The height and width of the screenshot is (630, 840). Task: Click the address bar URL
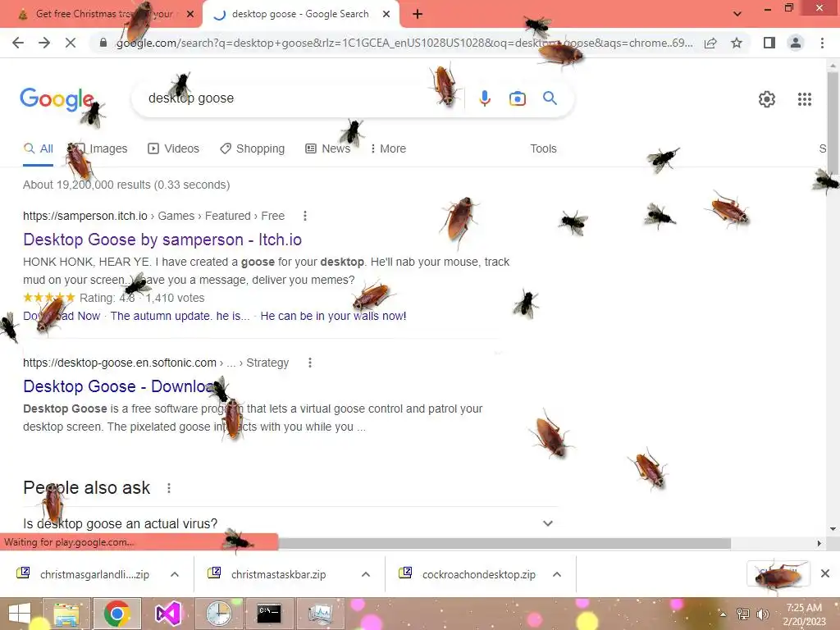(404, 43)
